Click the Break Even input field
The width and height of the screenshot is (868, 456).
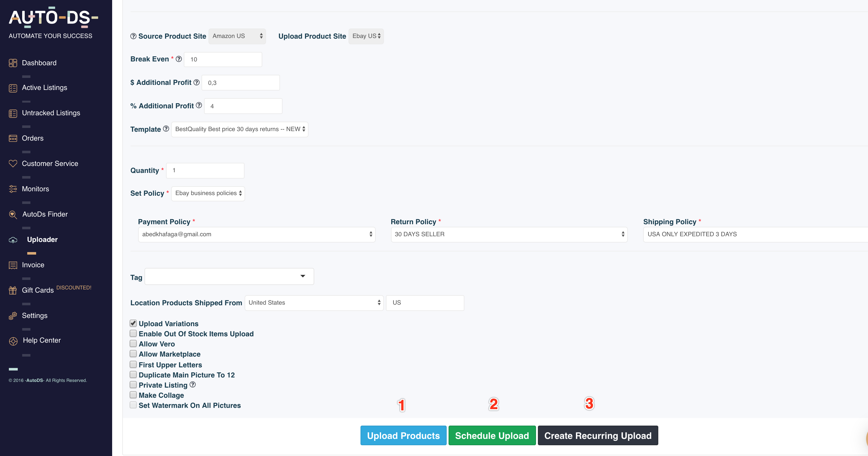point(223,59)
